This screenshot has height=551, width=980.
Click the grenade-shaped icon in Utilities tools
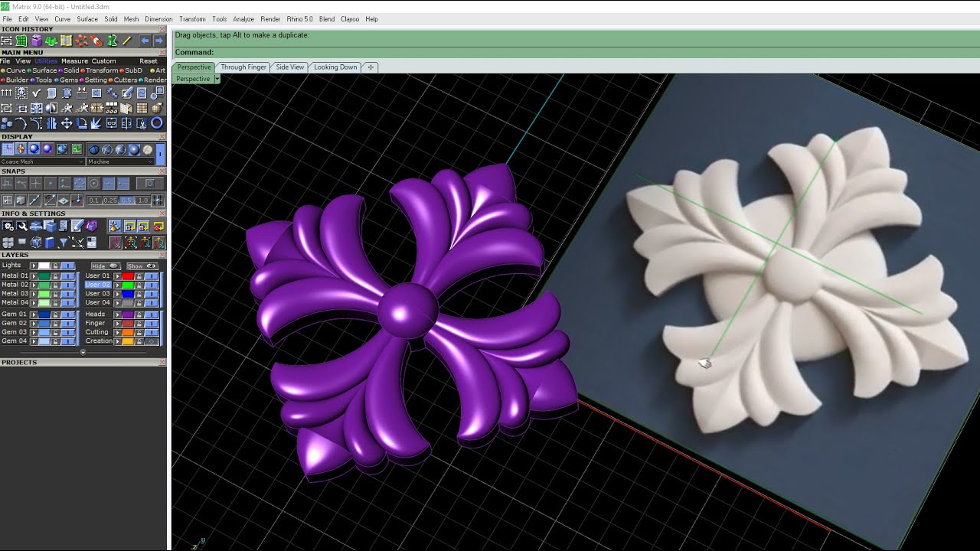coord(157,108)
